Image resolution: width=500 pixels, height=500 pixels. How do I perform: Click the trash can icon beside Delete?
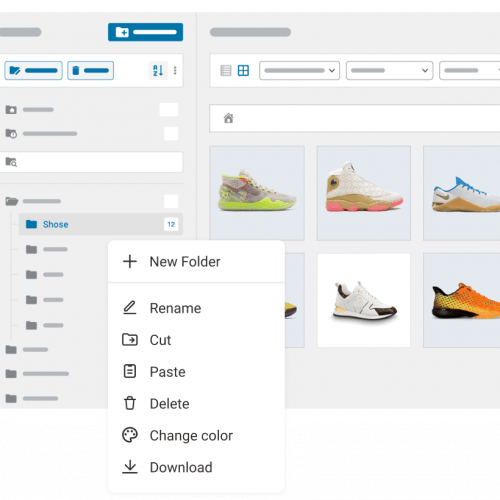point(130,403)
